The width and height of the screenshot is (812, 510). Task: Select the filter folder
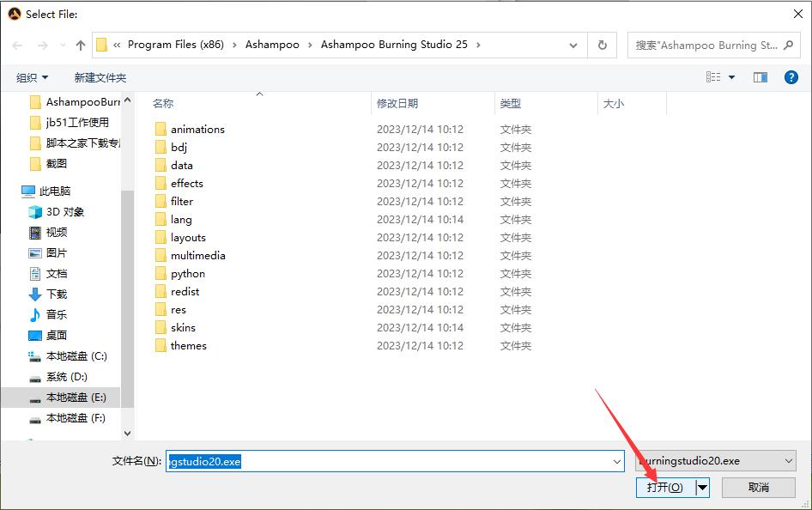[174, 202]
